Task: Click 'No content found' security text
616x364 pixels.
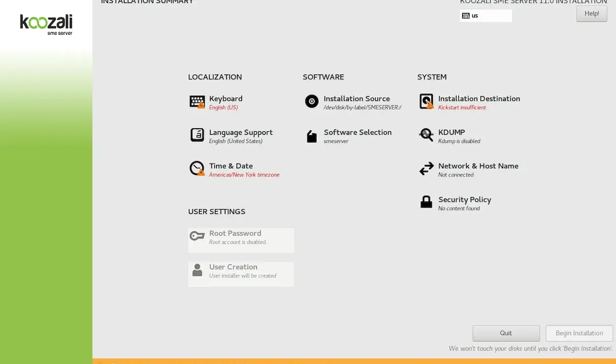Action: click(x=459, y=209)
